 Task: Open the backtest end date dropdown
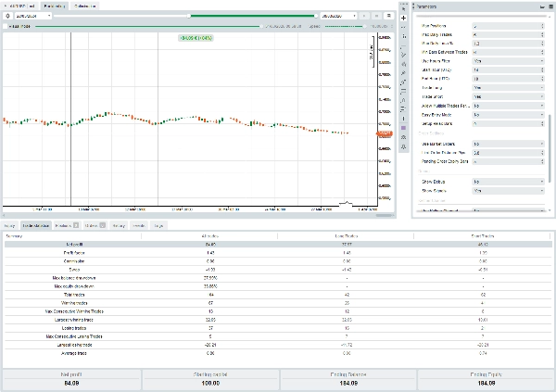click(338, 17)
